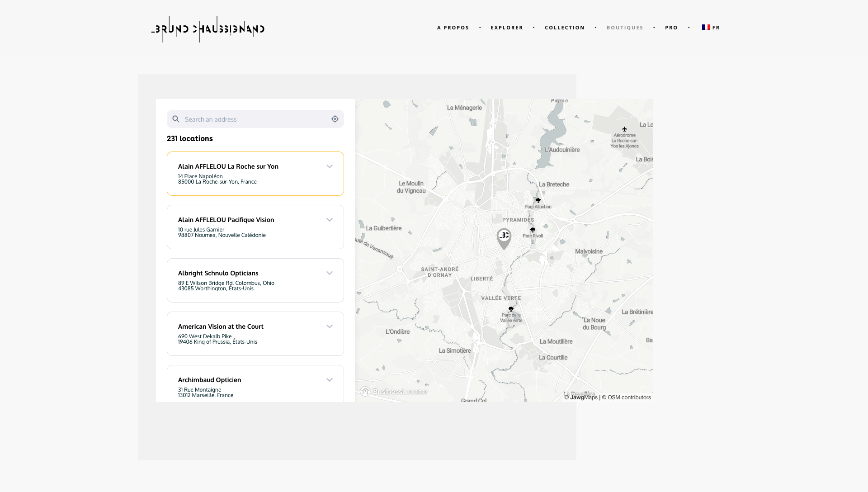
Task: Open the FR language selector
Action: [711, 28]
